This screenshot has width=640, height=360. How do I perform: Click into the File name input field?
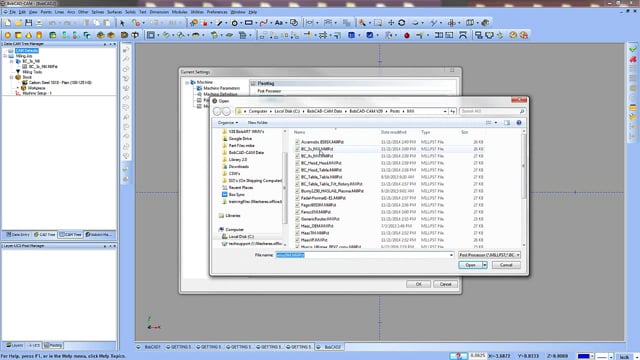tap(362, 255)
